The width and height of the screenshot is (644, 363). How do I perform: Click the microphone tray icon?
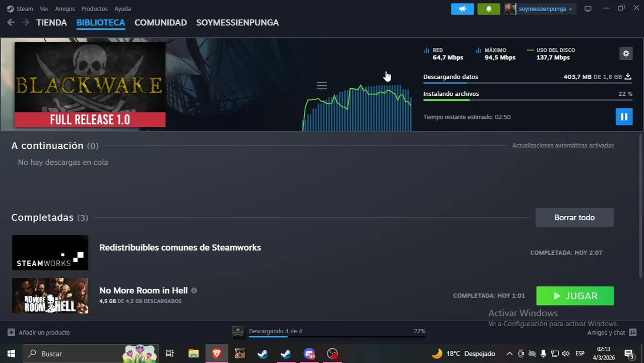[544, 353]
